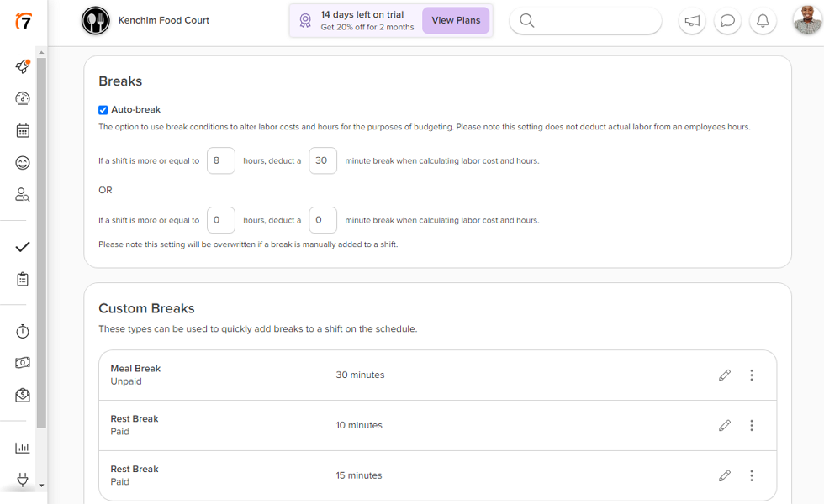This screenshot has width=824, height=504.
Task: Edit the Meal Break pencil icon
Action: point(725,375)
